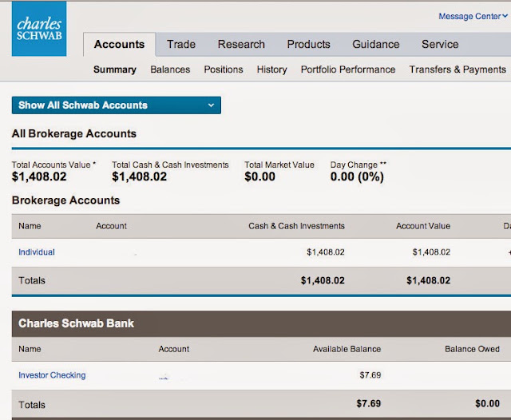View the Positions page
This screenshot has width=511, height=420.
224,69
